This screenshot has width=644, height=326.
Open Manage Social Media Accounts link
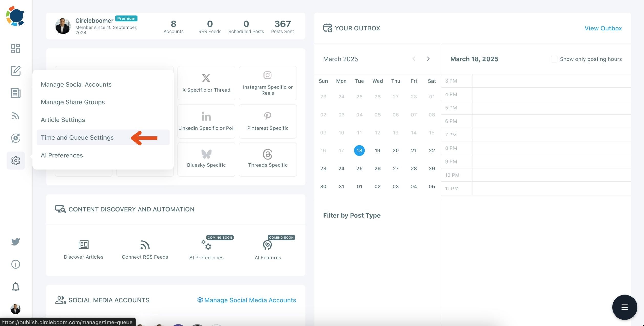coord(250,300)
